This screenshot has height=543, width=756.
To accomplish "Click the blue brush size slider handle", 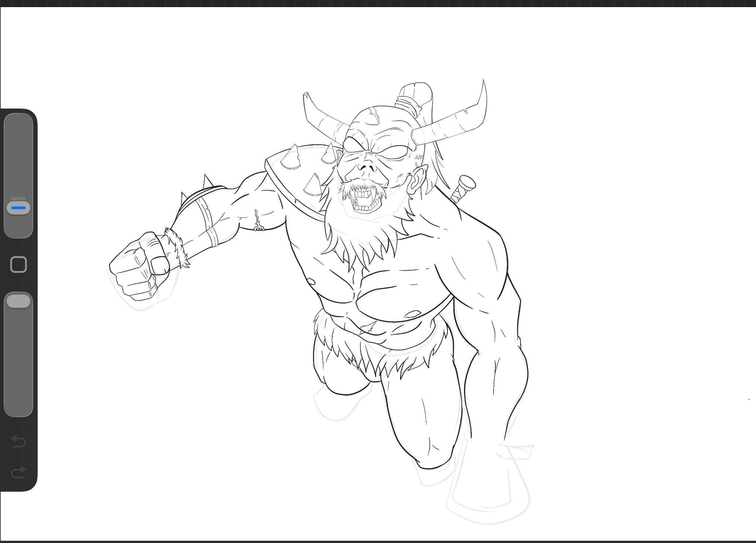I will click(18, 208).
